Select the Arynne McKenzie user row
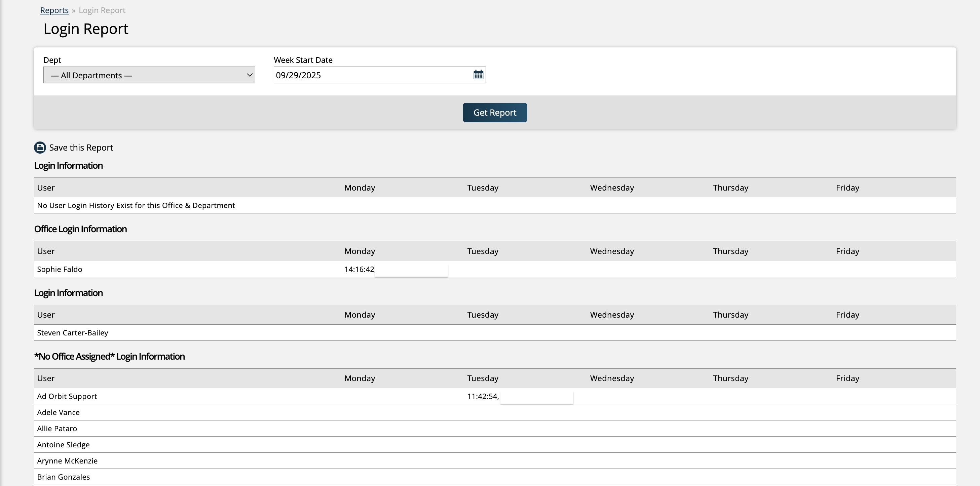 pyautogui.click(x=67, y=461)
